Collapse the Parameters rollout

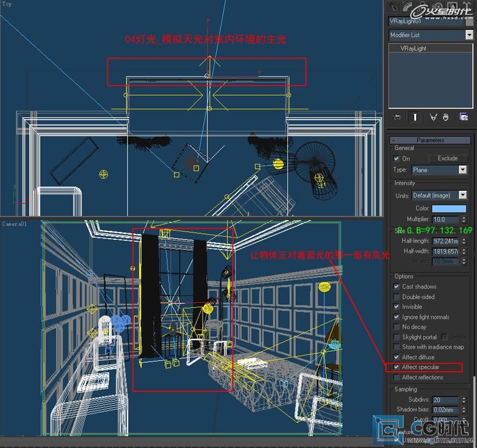point(430,140)
